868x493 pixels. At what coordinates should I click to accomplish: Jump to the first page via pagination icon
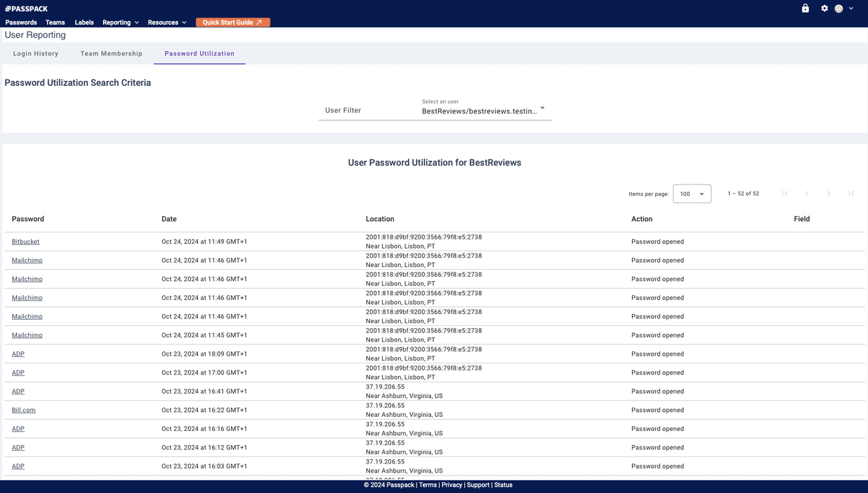(785, 193)
